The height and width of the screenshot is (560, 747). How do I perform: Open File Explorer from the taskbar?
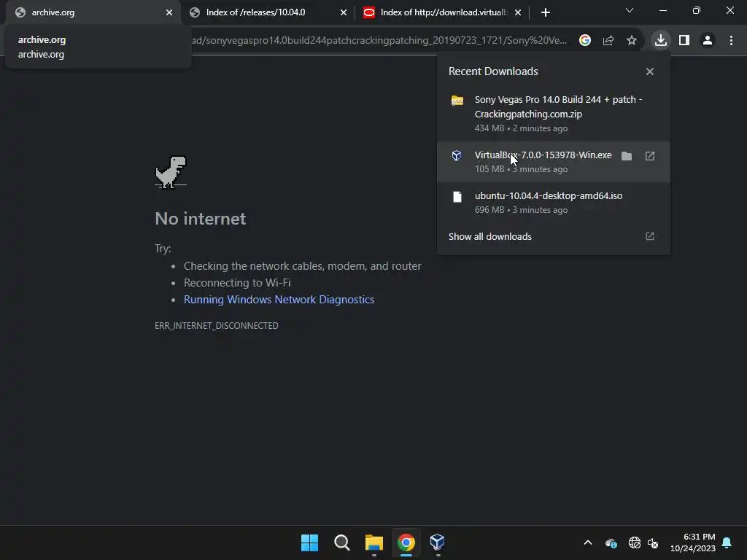click(x=374, y=542)
